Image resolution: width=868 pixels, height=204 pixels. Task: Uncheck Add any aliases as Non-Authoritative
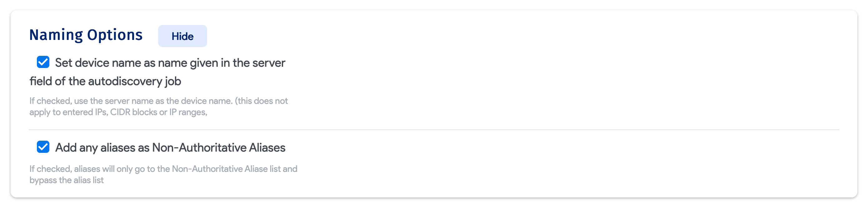point(43,147)
